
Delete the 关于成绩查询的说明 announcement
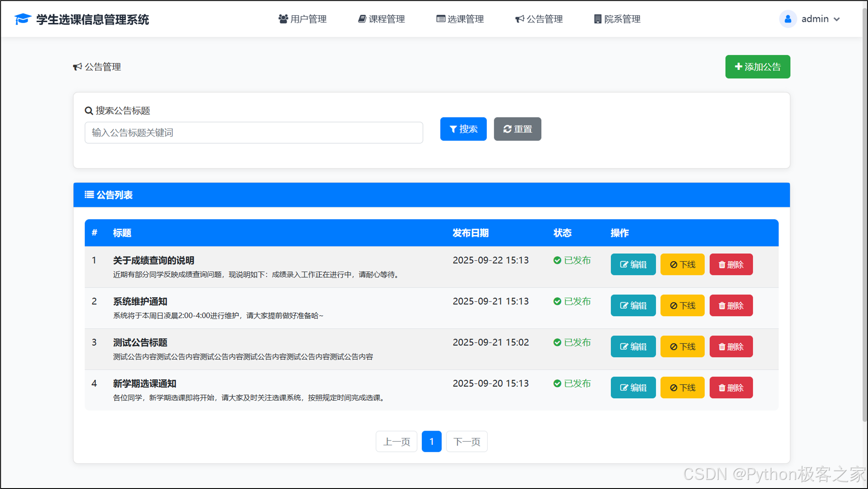coord(731,265)
